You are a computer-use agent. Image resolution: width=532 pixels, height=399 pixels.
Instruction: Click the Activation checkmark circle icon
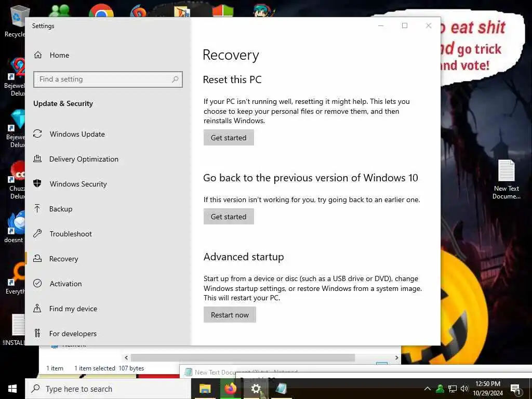pos(37,283)
